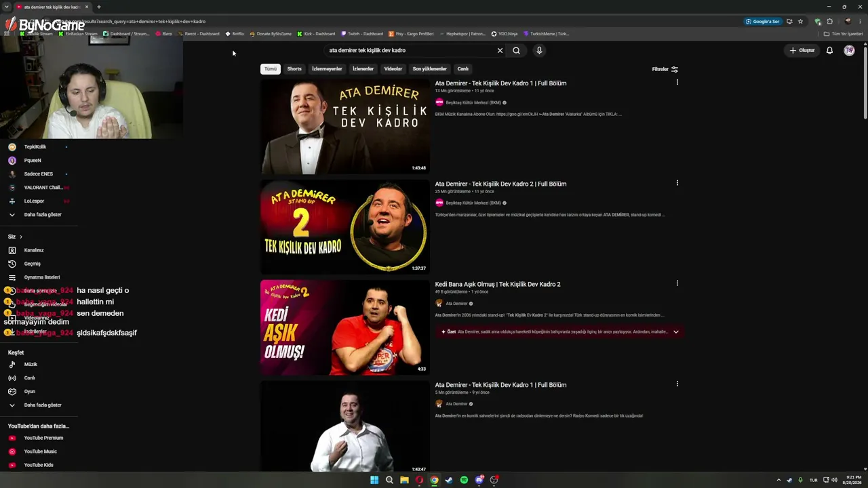Open more options for Tek Kişilik Dev Kadro 2 video
Image resolution: width=868 pixels, height=488 pixels.
pos(677,183)
